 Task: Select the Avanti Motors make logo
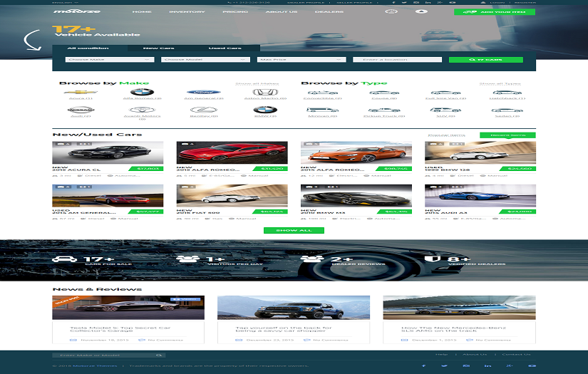point(142,110)
